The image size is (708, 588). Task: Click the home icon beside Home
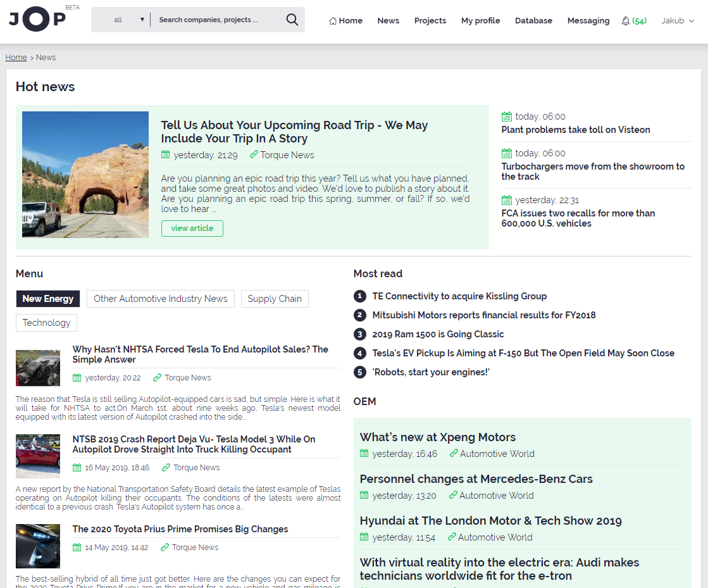click(x=333, y=21)
